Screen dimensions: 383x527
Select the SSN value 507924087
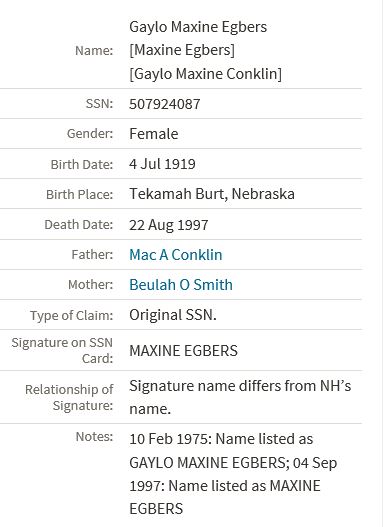[x=165, y=104]
